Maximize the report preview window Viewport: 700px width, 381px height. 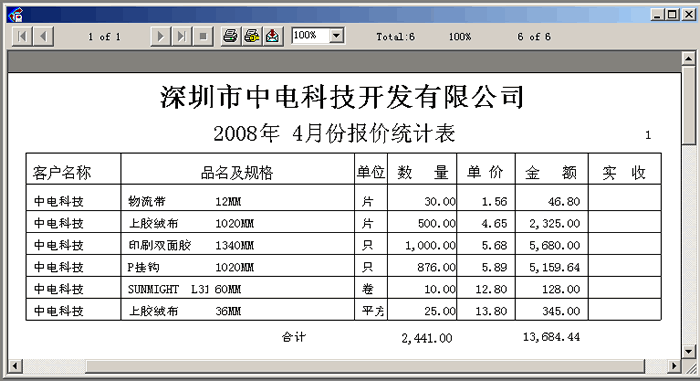[x=672, y=15]
